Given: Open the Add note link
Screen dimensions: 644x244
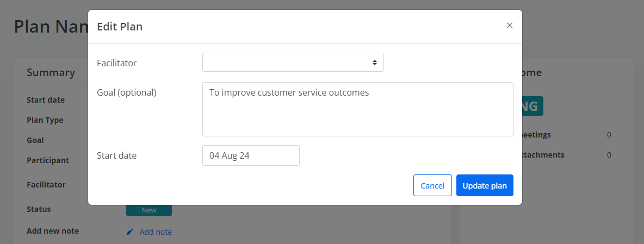Looking at the screenshot, I should pyautogui.click(x=156, y=232).
